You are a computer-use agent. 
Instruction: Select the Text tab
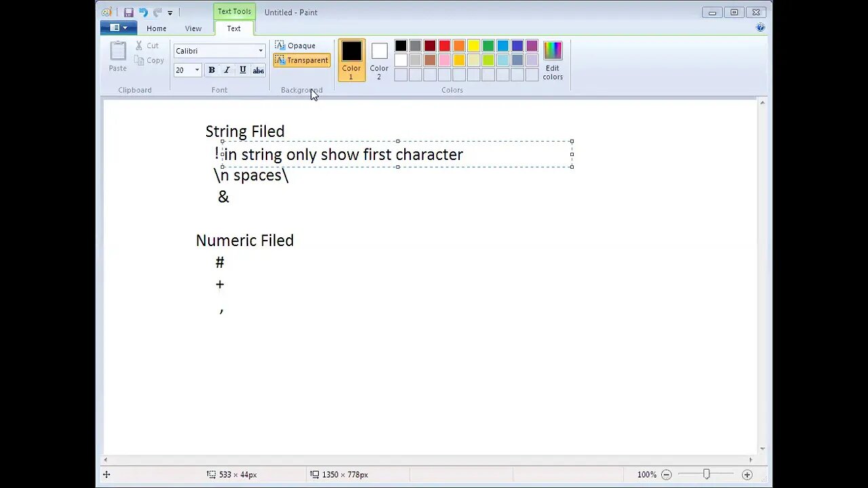point(234,28)
